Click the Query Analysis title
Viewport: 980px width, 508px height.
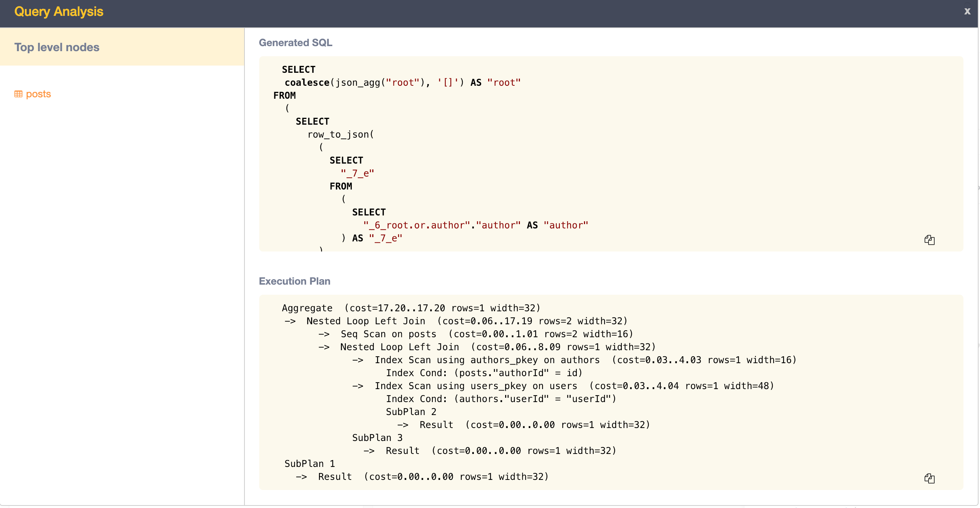pyautogui.click(x=59, y=12)
